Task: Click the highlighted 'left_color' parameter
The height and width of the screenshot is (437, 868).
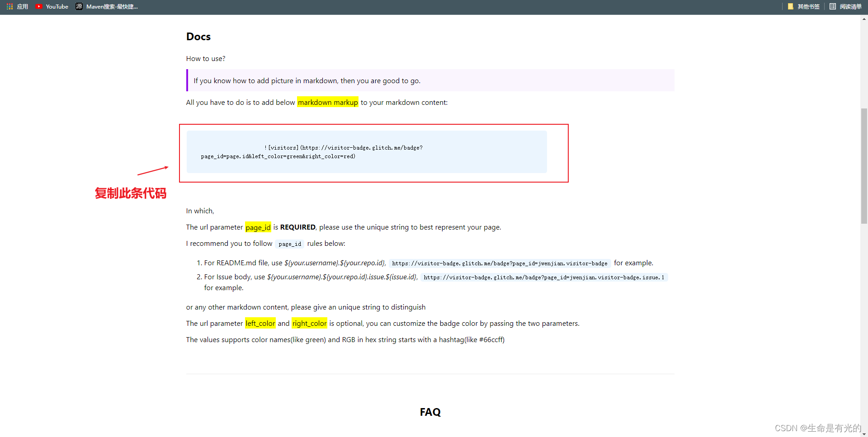Action: pyautogui.click(x=260, y=324)
